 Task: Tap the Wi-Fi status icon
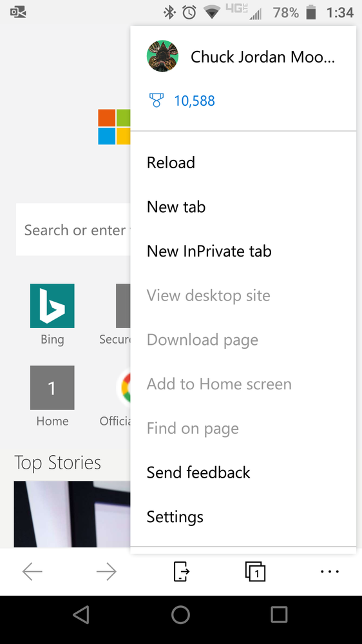[212, 13]
